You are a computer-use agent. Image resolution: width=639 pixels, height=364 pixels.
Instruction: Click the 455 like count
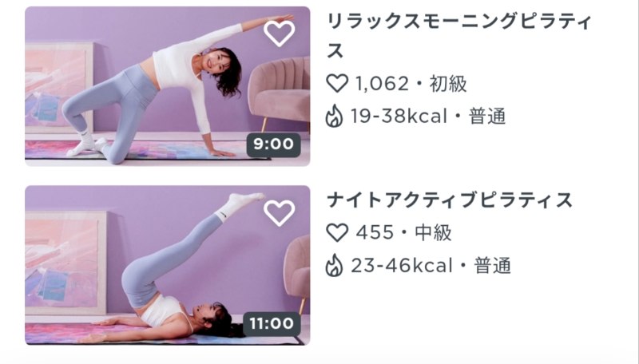tap(375, 233)
